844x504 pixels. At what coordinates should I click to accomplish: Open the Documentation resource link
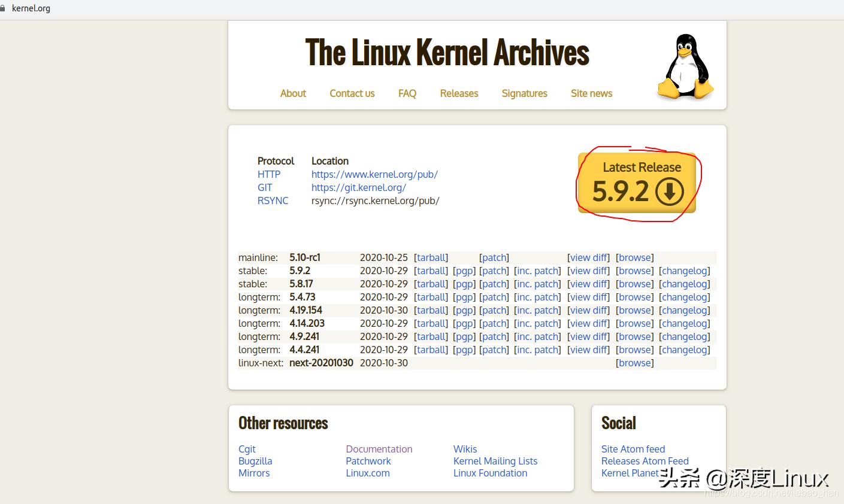[x=379, y=449]
